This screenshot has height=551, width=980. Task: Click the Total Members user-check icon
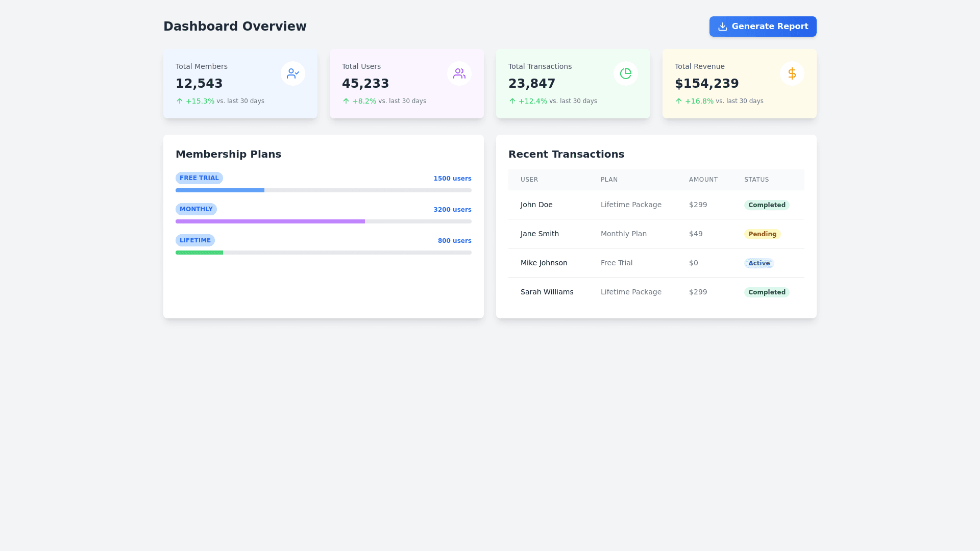[x=293, y=73]
